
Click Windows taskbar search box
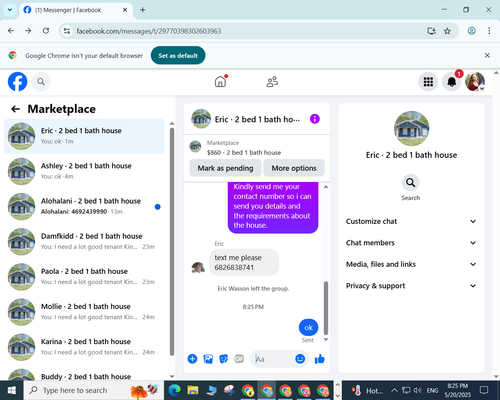93,390
